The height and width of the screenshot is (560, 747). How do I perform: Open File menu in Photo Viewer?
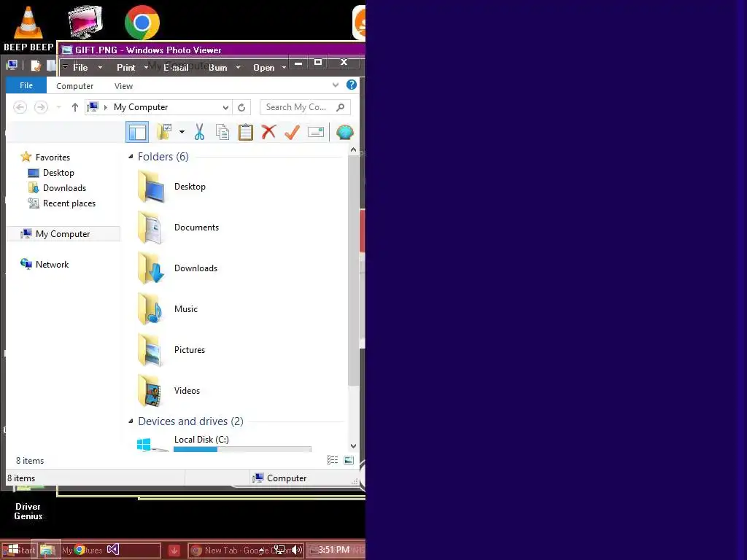[x=80, y=68]
